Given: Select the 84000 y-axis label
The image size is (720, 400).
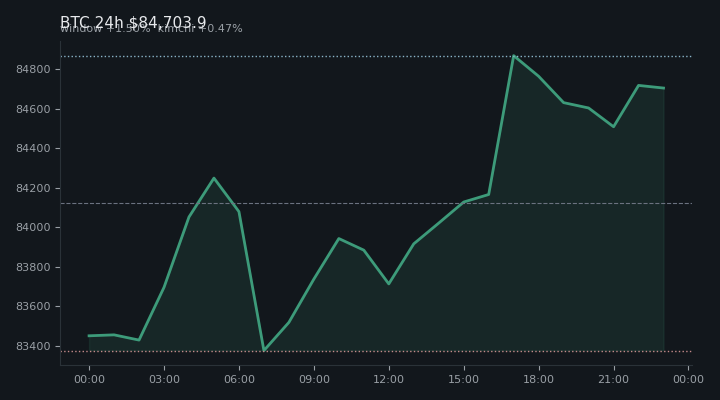Looking at the screenshot, I should coord(33,228).
